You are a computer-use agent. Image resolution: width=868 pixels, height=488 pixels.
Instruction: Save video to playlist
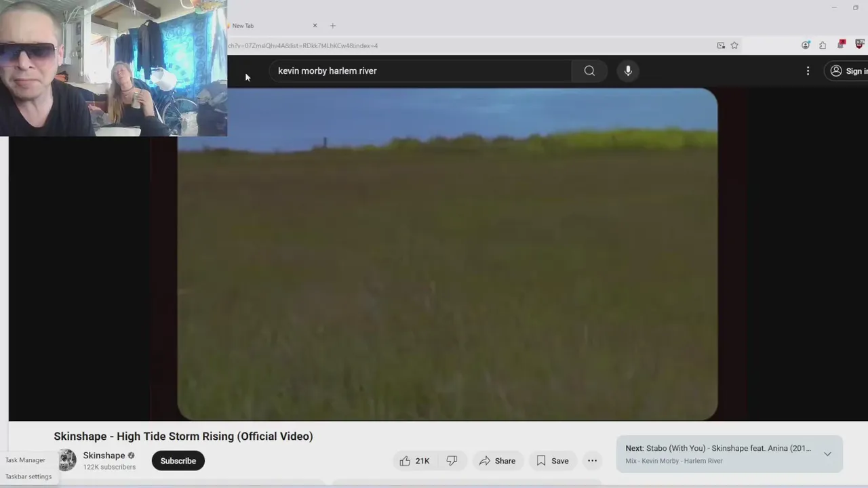[x=553, y=461]
